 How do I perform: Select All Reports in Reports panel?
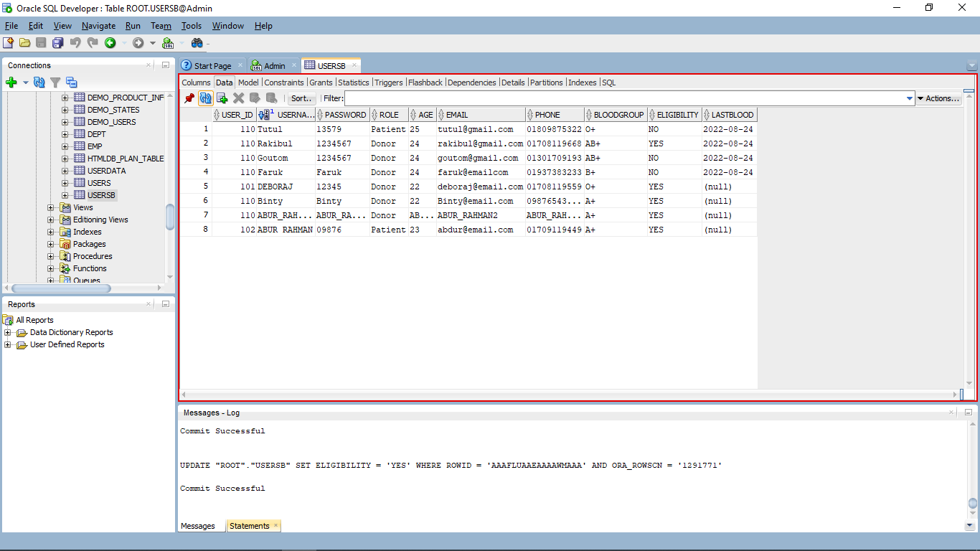click(x=34, y=320)
